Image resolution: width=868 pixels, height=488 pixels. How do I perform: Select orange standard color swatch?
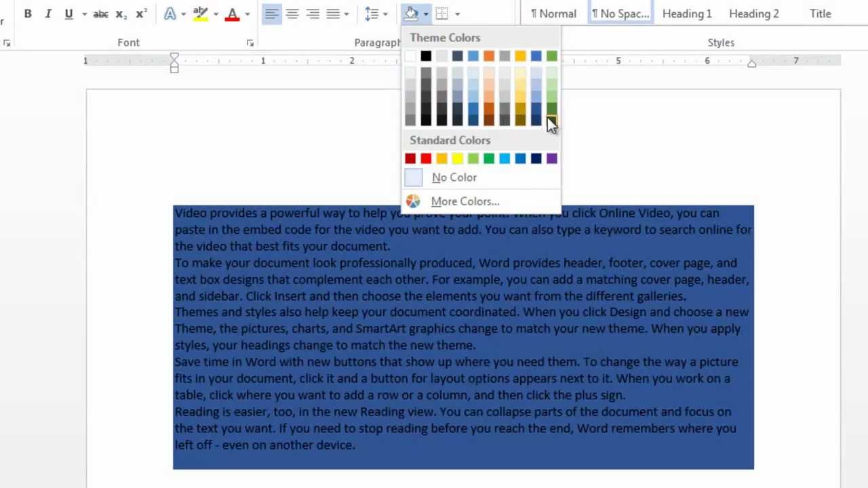pyautogui.click(x=441, y=159)
